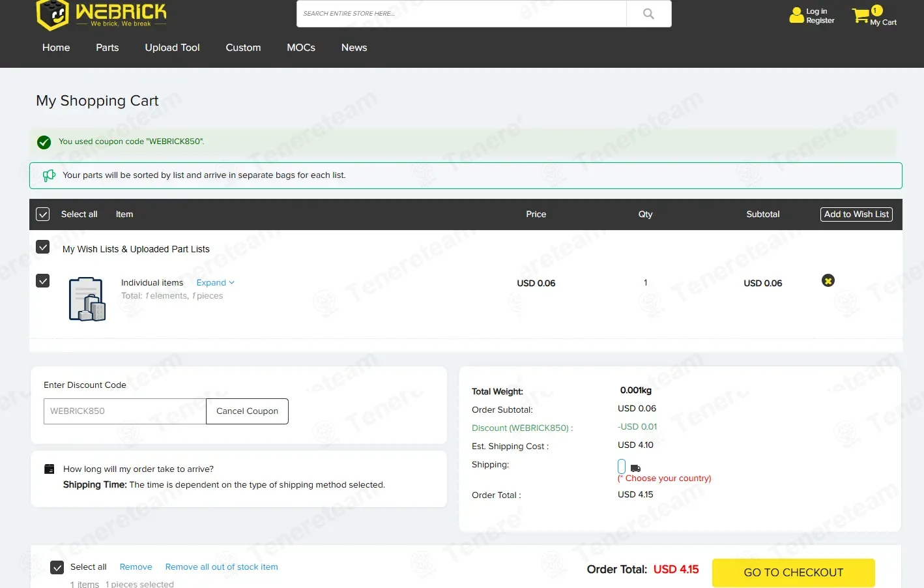924x588 pixels.
Task: Click the USD 4.10 shipping cost value
Action: [x=635, y=445]
